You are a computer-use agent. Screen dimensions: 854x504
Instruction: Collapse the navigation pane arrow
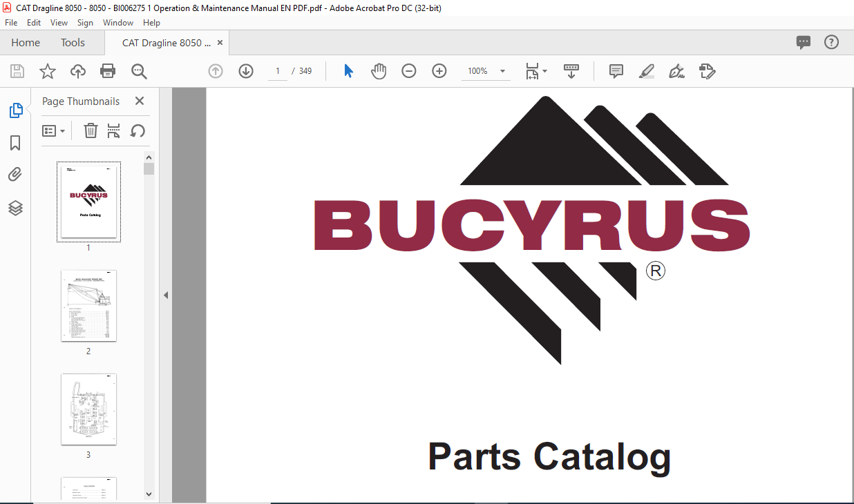pyautogui.click(x=165, y=295)
